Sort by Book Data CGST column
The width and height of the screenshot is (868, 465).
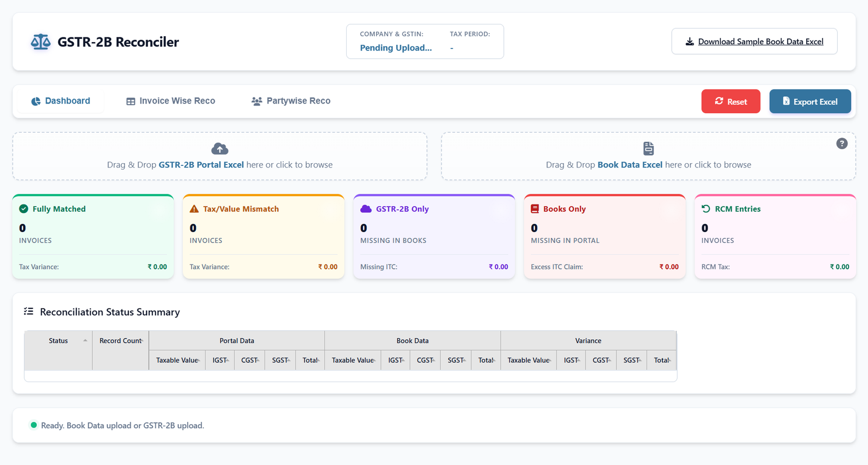pos(425,360)
